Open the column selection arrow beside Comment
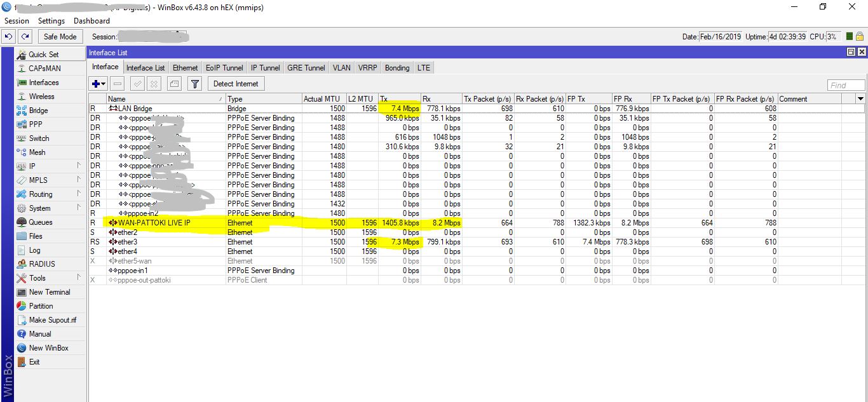Screen dimensions: 868x402 tap(861, 98)
